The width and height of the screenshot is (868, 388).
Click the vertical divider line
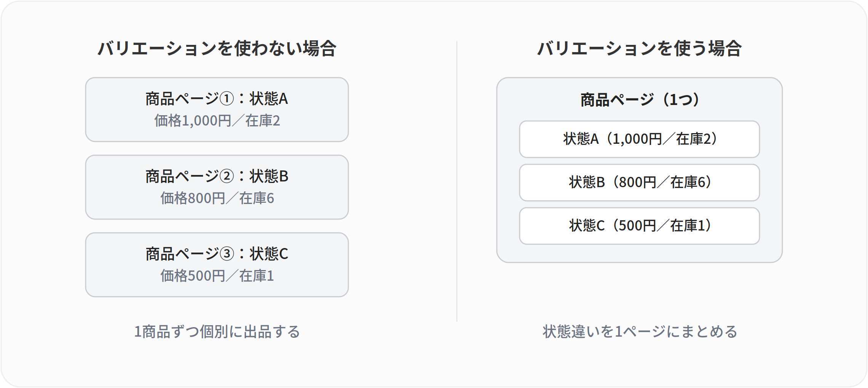point(457,181)
